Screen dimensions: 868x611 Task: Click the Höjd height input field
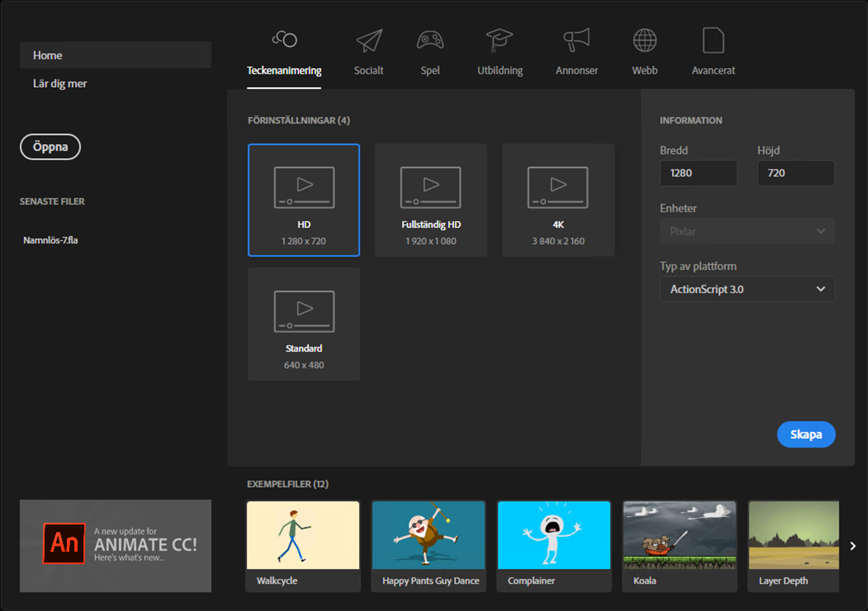click(796, 173)
